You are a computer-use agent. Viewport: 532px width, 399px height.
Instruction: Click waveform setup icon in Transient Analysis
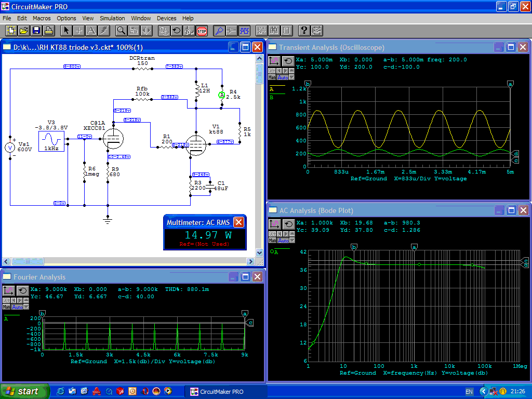tap(274, 61)
